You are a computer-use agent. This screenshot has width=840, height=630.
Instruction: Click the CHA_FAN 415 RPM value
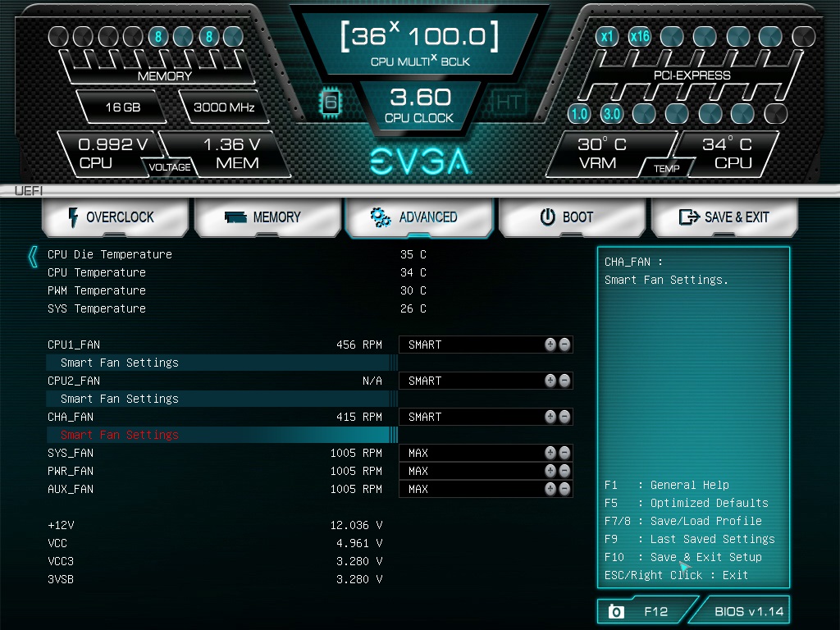point(359,417)
